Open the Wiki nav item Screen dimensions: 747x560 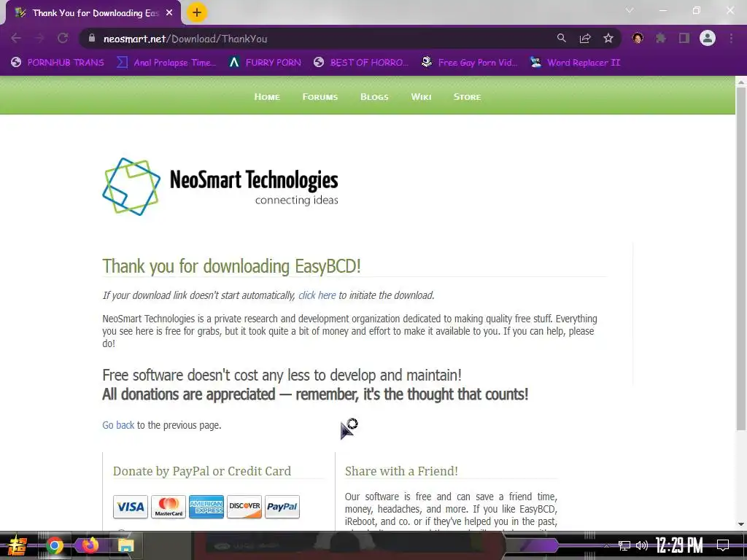[x=421, y=97]
